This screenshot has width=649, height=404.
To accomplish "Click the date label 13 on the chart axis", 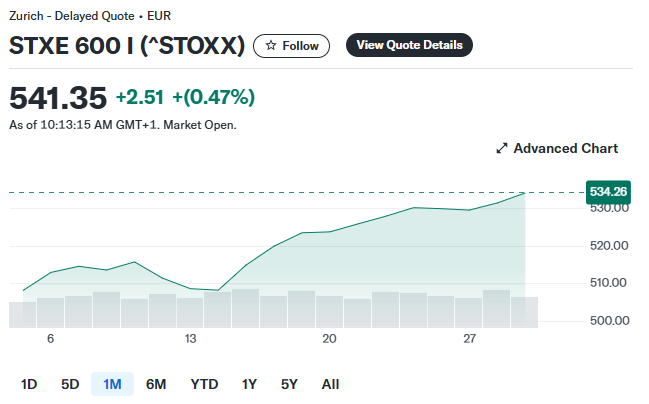I will [x=190, y=339].
